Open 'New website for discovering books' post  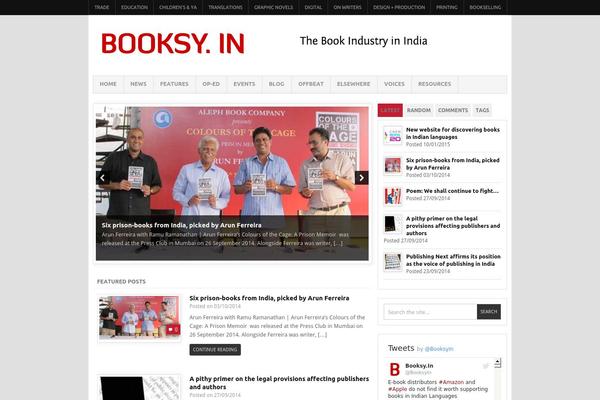tap(453, 133)
